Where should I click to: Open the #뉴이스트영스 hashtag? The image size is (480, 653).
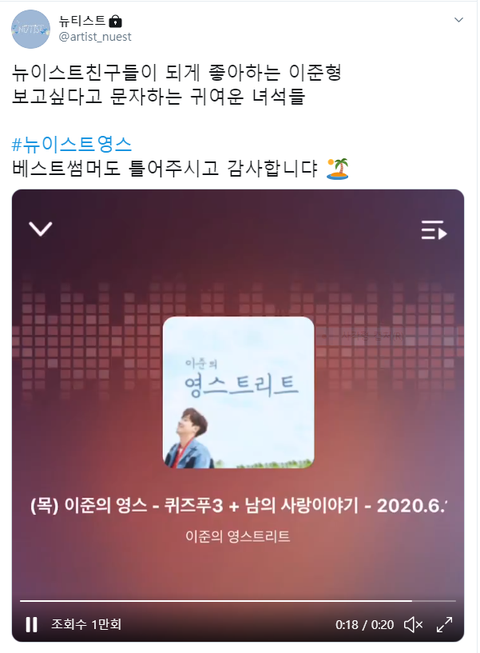72,144
